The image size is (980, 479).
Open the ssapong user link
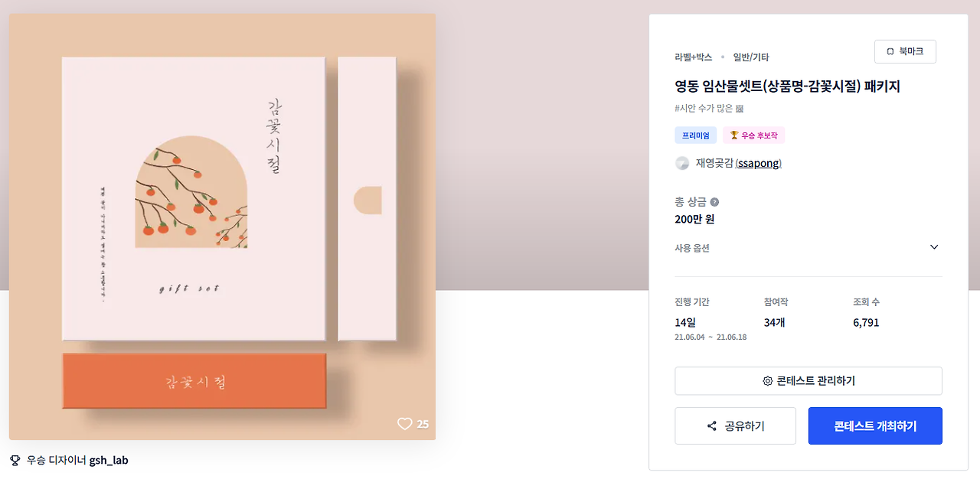[758, 163]
